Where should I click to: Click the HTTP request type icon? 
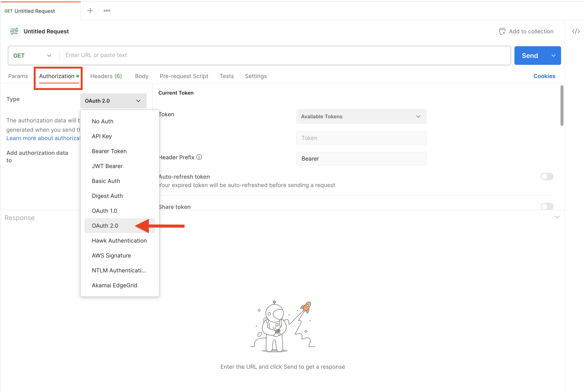14,31
